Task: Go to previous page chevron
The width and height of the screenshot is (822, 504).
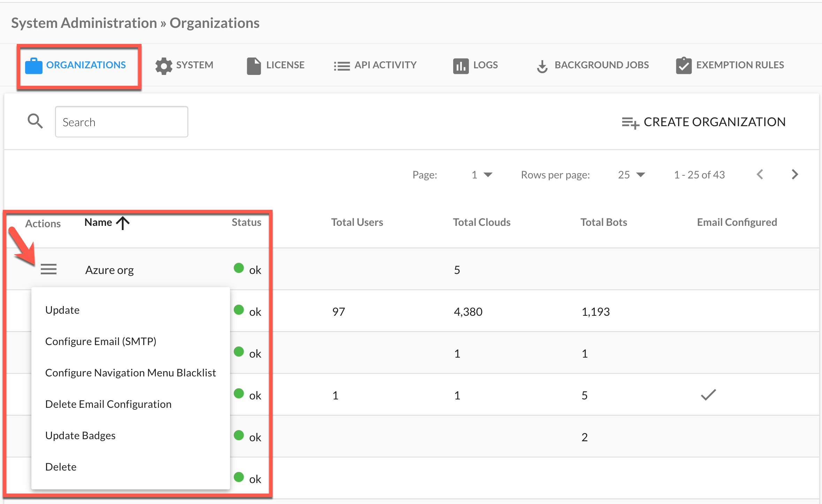Action: (x=760, y=174)
